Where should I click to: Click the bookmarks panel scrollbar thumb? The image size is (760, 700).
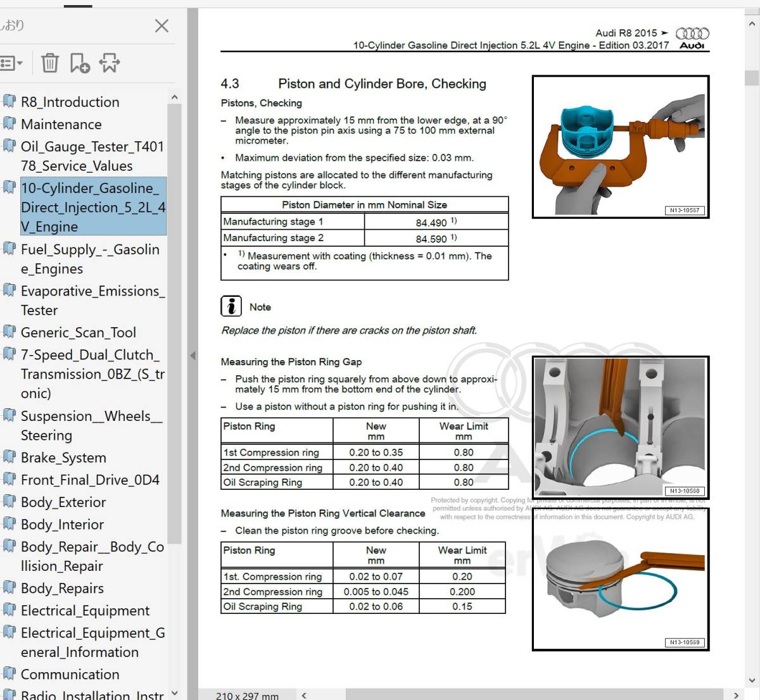[175, 323]
